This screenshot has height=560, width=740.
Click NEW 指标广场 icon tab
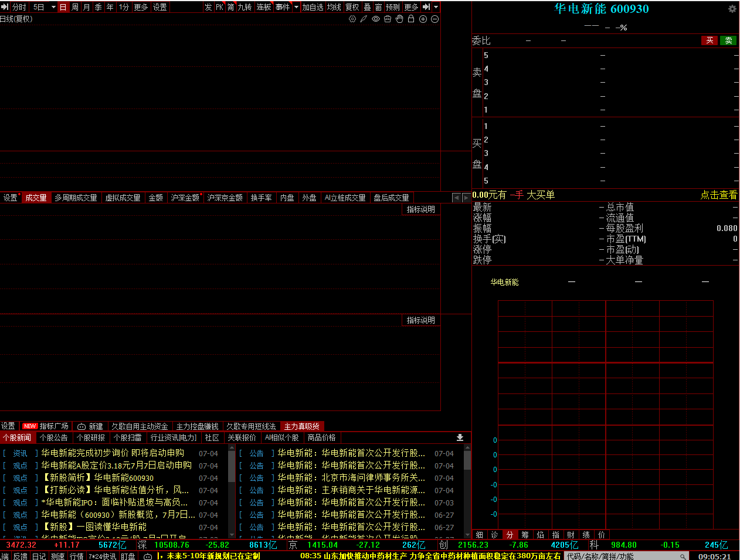click(45, 426)
